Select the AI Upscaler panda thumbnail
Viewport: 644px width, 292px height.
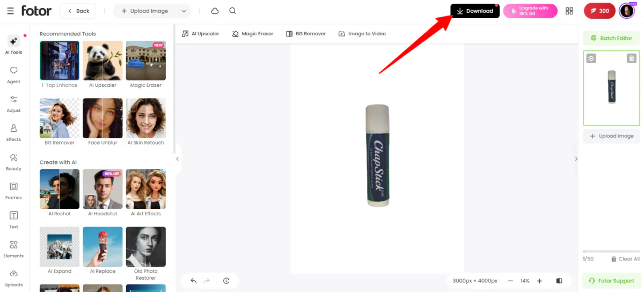(x=103, y=61)
